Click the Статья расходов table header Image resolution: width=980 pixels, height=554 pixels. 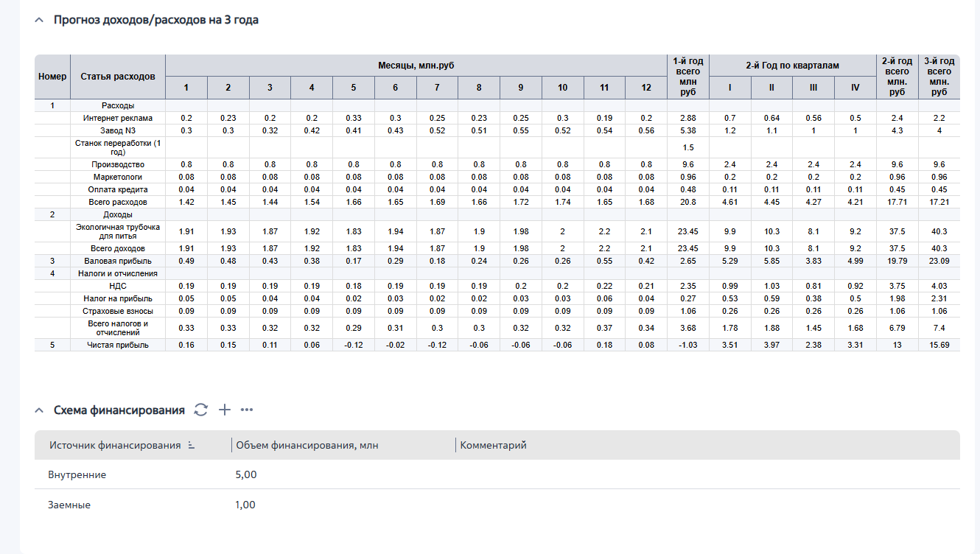pos(118,77)
